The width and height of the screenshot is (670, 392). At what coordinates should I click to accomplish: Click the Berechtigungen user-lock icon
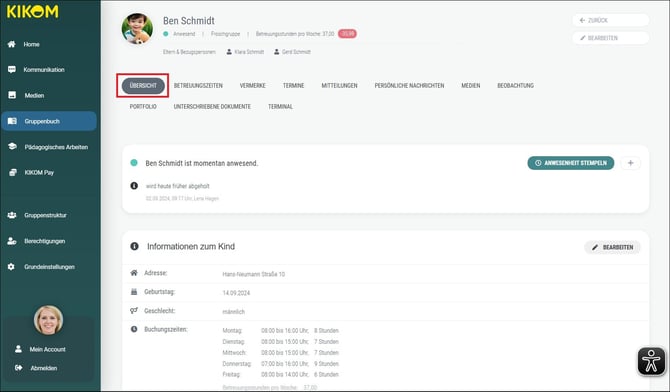click(12, 241)
